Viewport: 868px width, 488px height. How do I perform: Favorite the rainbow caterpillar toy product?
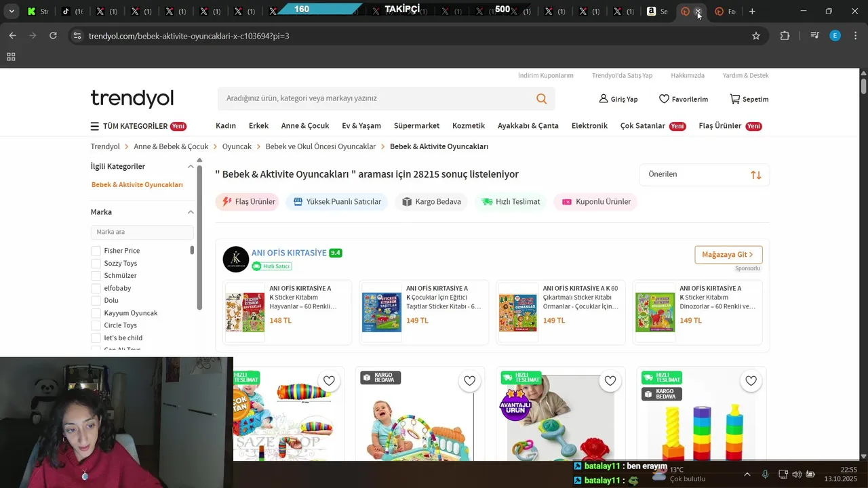click(329, 381)
